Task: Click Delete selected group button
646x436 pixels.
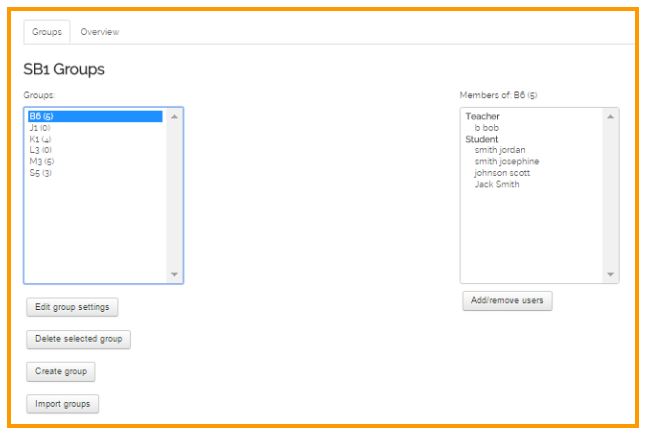Action: 78,339
